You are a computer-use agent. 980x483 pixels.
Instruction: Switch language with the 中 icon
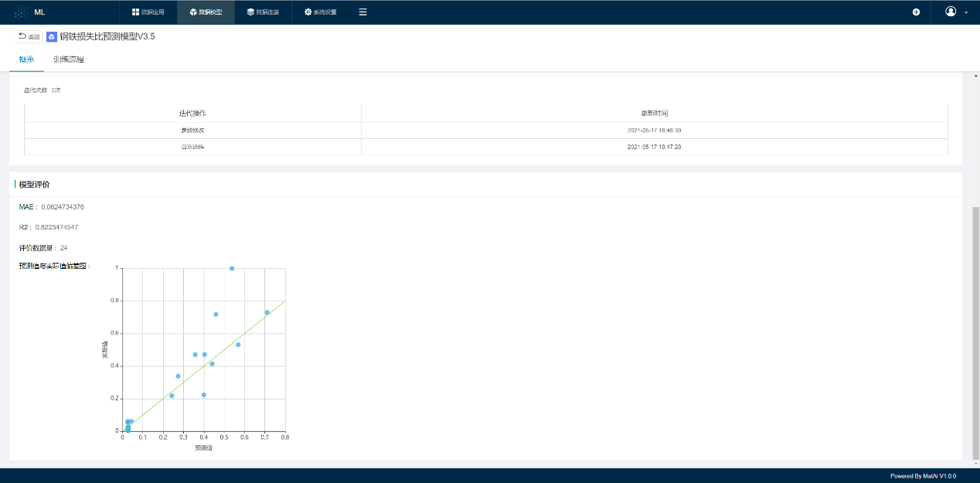916,12
